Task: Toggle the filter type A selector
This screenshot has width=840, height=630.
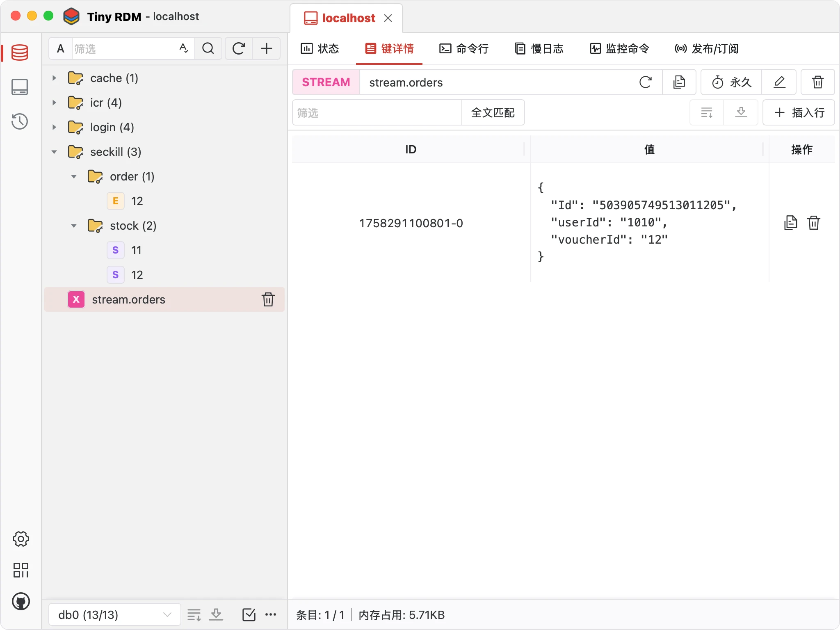Action: 61,49
